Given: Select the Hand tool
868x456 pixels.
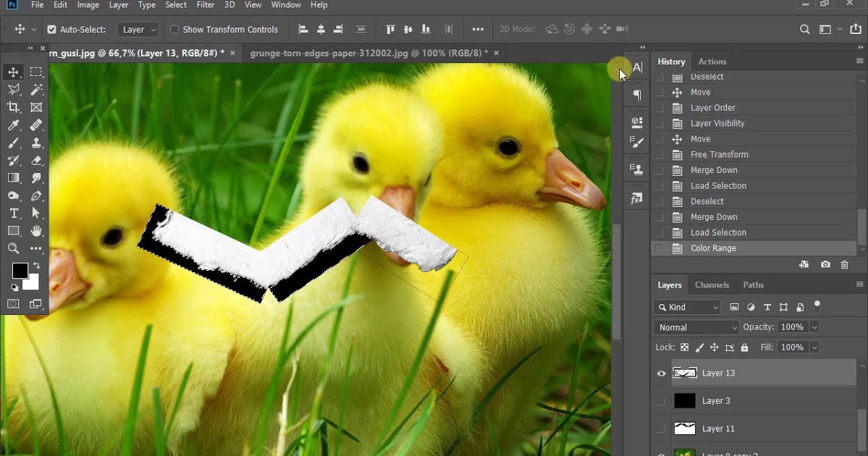Looking at the screenshot, I should [x=36, y=231].
